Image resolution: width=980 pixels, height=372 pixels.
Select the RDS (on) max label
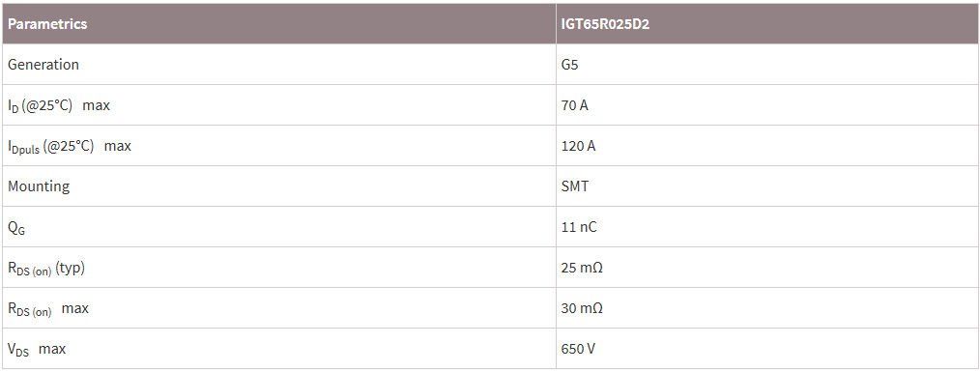48,309
